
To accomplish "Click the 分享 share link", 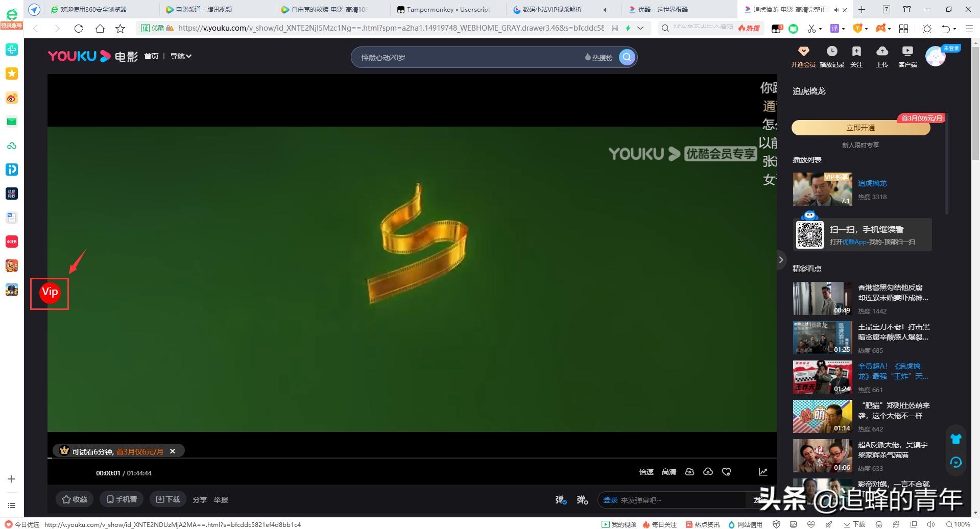I will pyautogui.click(x=200, y=500).
